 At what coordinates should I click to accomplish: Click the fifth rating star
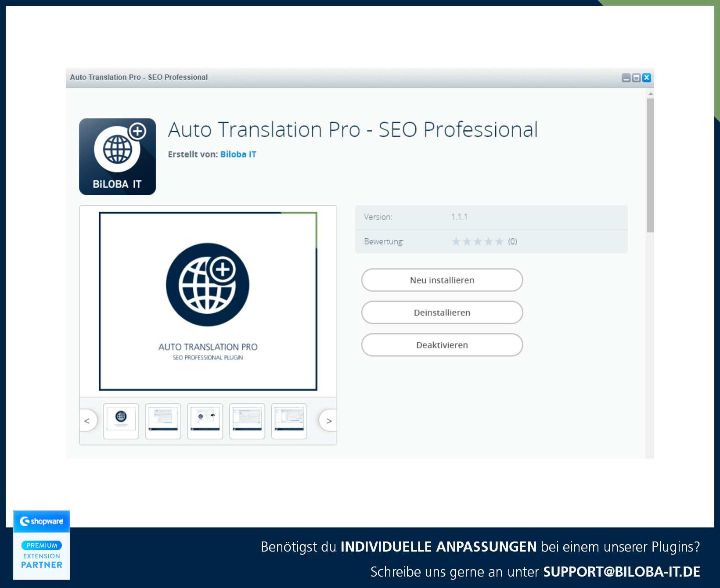point(499,241)
